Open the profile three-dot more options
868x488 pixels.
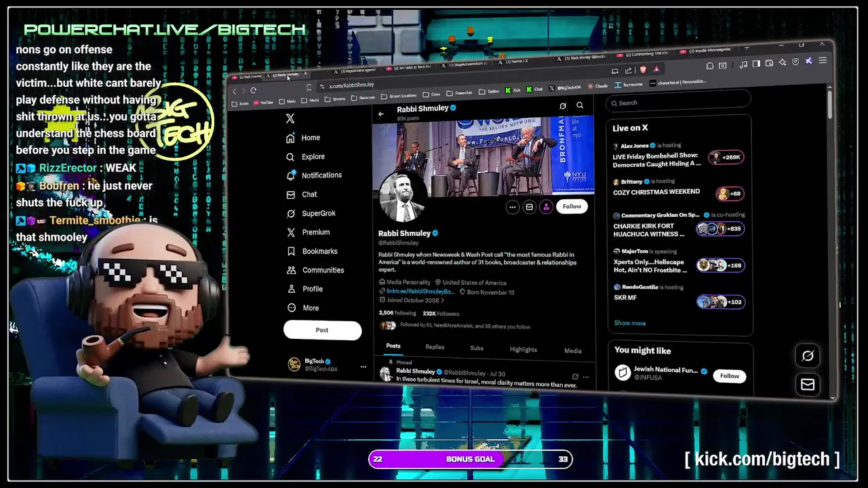tap(513, 207)
